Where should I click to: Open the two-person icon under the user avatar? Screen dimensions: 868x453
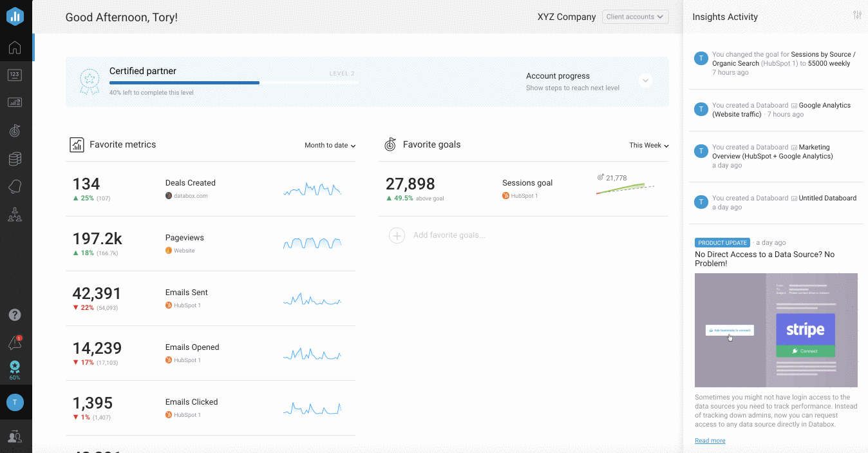click(15, 437)
